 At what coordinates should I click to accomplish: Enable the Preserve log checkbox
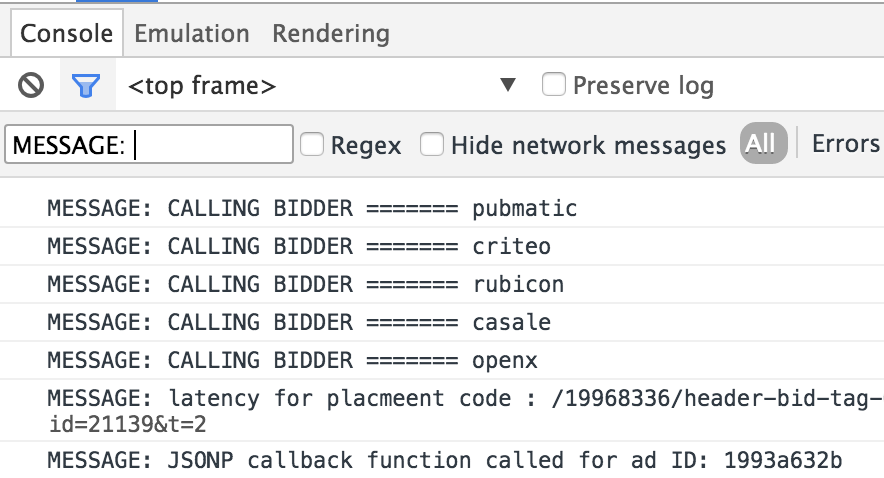(x=554, y=85)
